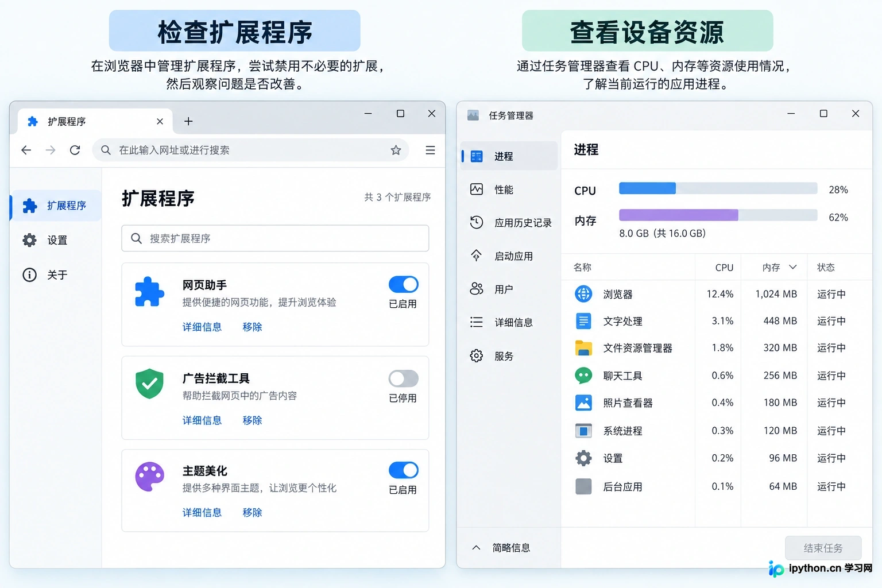Viewport: 882px width, 588px height.
Task: Click 移除 link for 网页助手
Action: coord(252,327)
